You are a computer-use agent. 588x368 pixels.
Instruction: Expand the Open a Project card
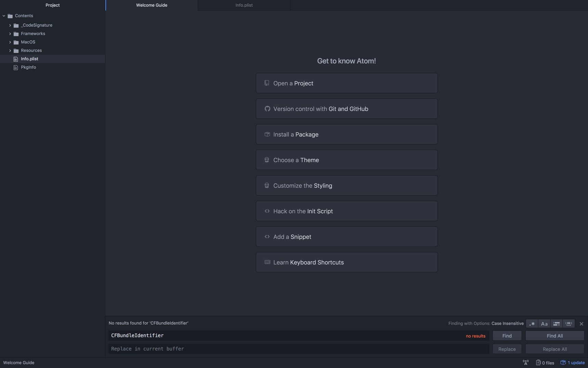click(347, 83)
